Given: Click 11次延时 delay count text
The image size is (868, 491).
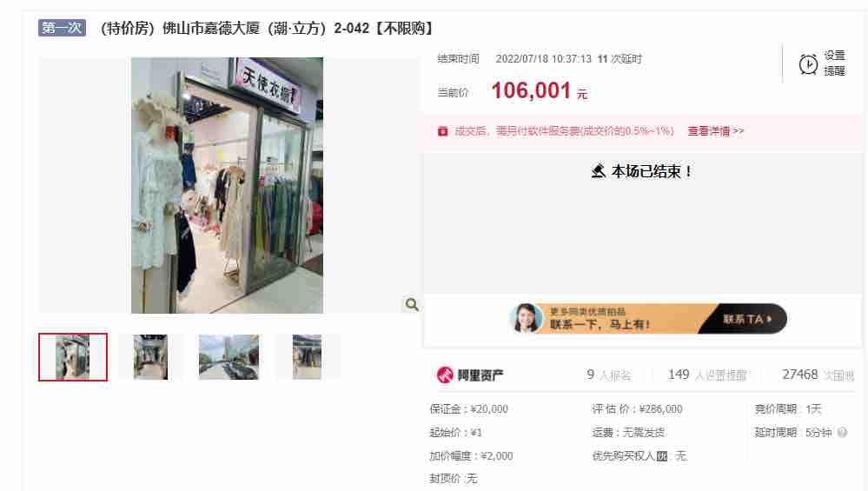Looking at the screenshot, I should point(620,59).
